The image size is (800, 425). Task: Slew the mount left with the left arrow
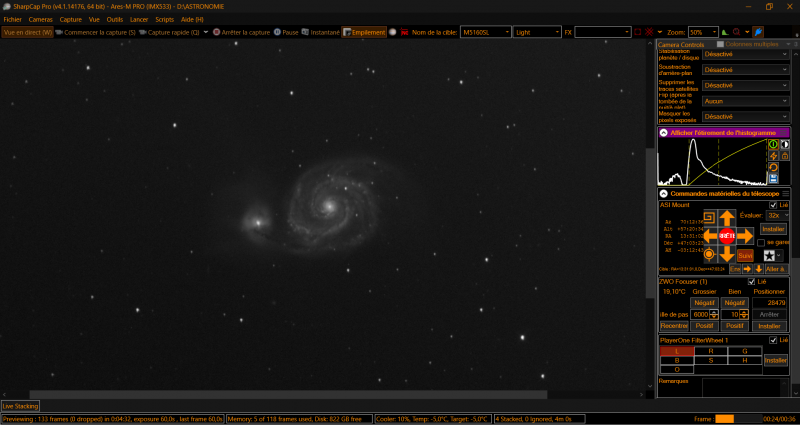click(710, 236)
